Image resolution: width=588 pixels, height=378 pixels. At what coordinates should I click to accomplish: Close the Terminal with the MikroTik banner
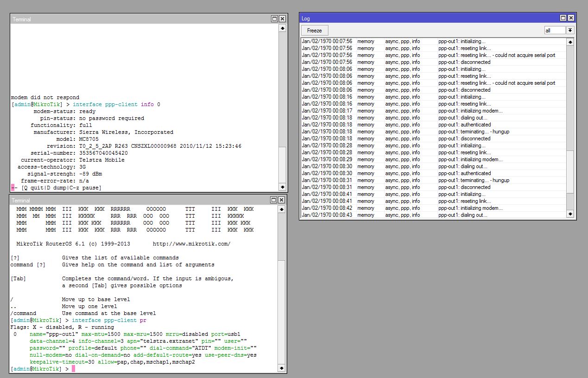(282, 200)
